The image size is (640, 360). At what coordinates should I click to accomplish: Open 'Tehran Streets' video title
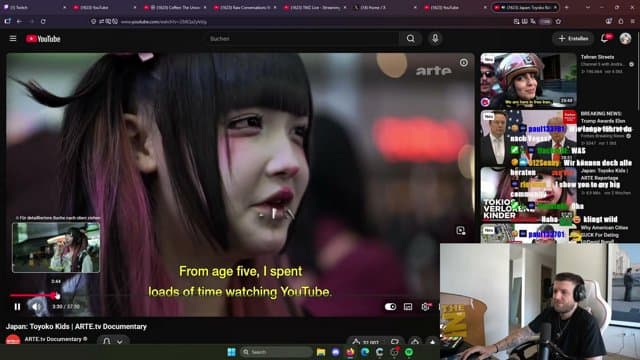pos(597,57)
